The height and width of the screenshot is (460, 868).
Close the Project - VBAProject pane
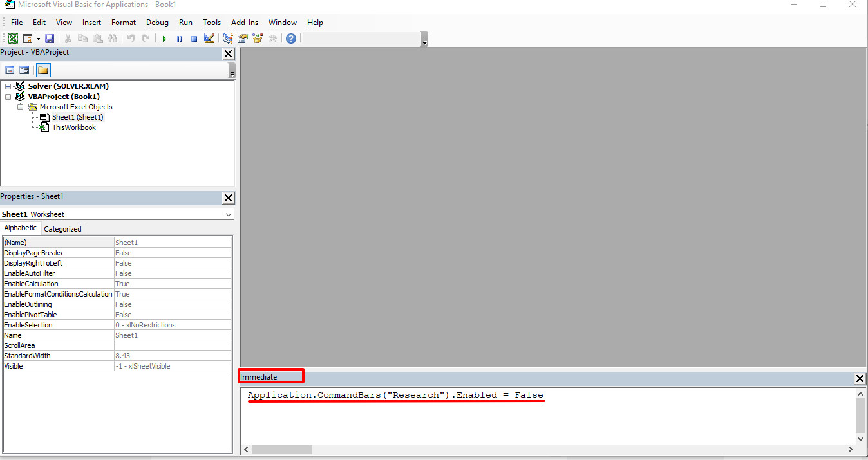pyautogui.click(x=229, y=54)
